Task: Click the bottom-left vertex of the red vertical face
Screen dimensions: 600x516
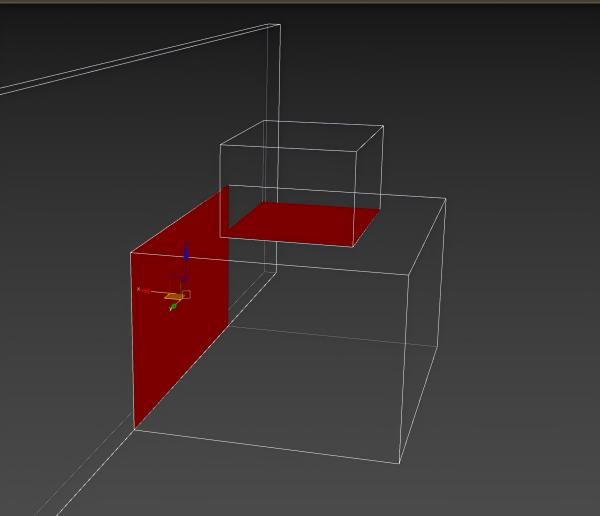Action: coord(134,429)
